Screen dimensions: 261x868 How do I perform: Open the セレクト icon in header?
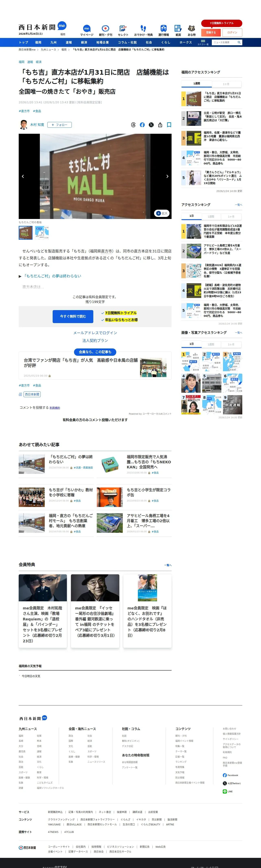point(123,30)
